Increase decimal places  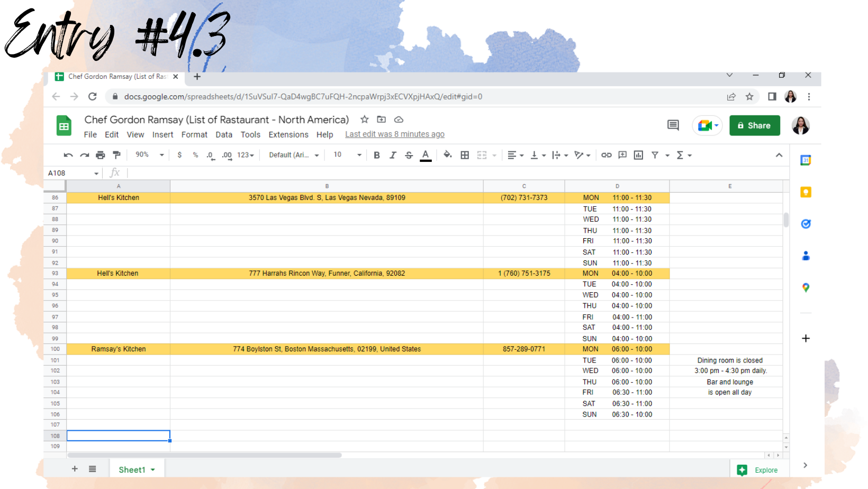pos(227,155)
